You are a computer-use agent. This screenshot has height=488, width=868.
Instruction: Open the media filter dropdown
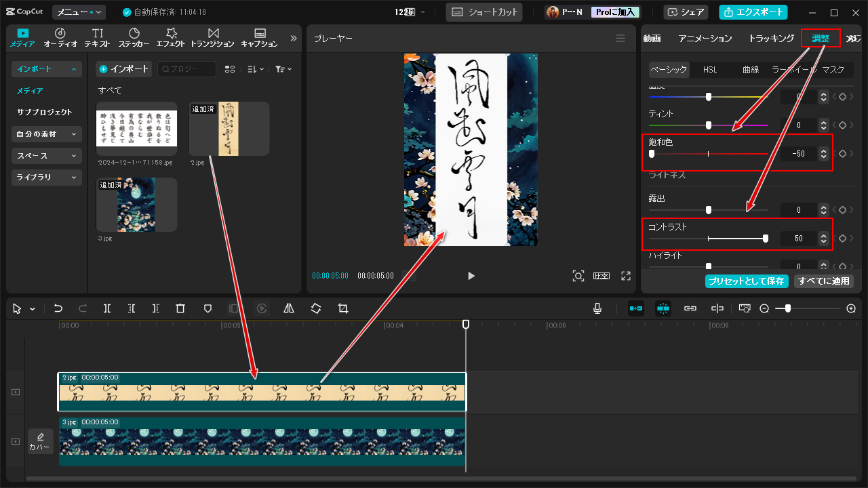283,69
